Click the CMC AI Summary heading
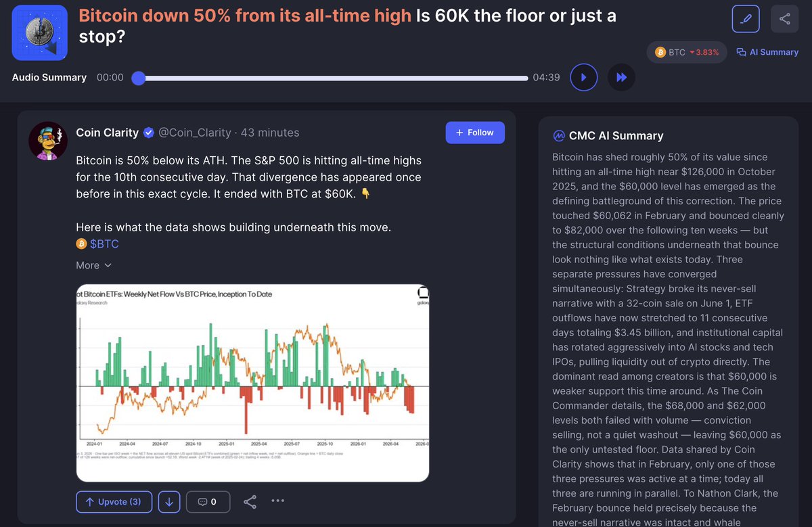Screen dimensions: 812x527 pyautogui.click(x=616, y=135)
